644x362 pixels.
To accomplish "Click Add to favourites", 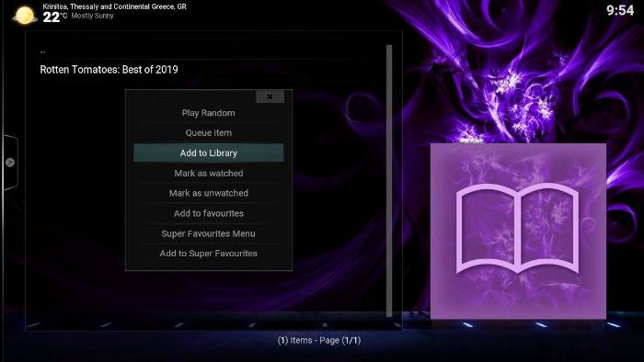I will click(208, 213).
